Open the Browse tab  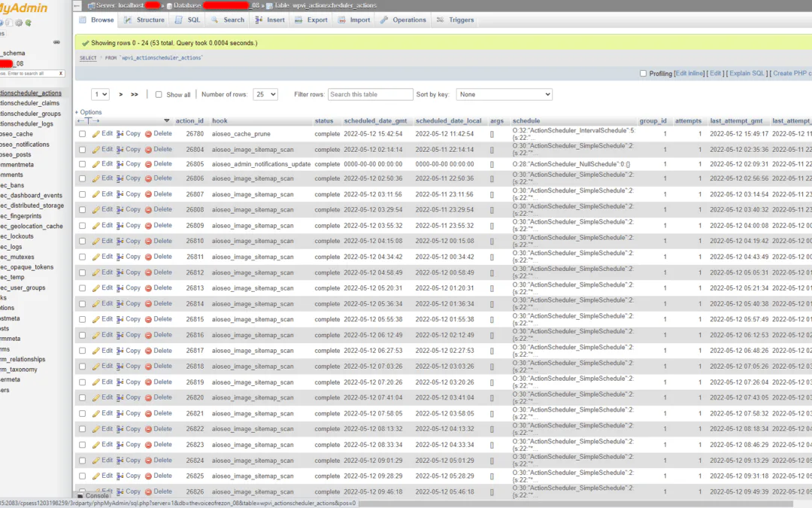[x=96, y=20]
